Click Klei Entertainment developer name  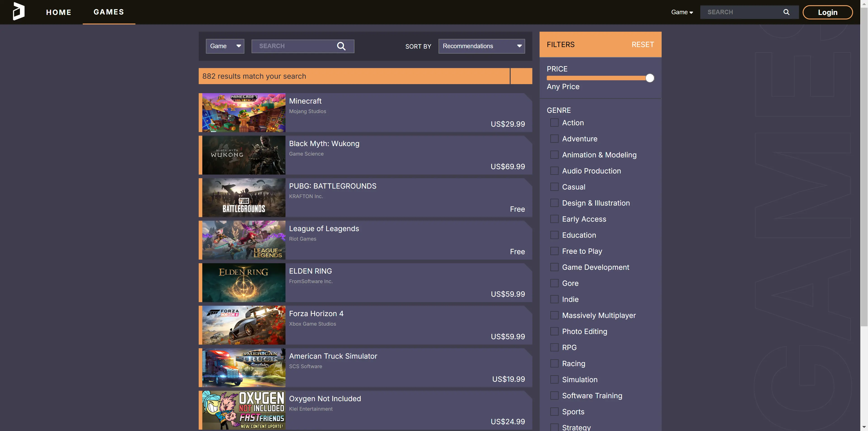311,409
